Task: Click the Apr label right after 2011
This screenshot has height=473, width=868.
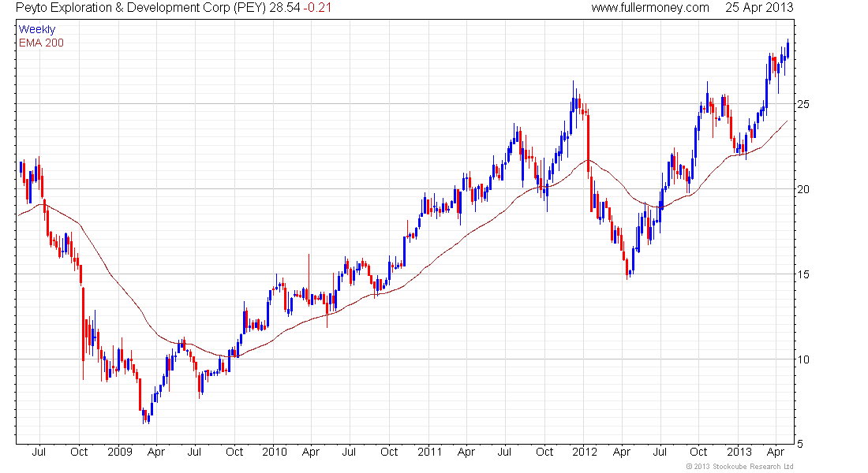Action: [466, 453]
